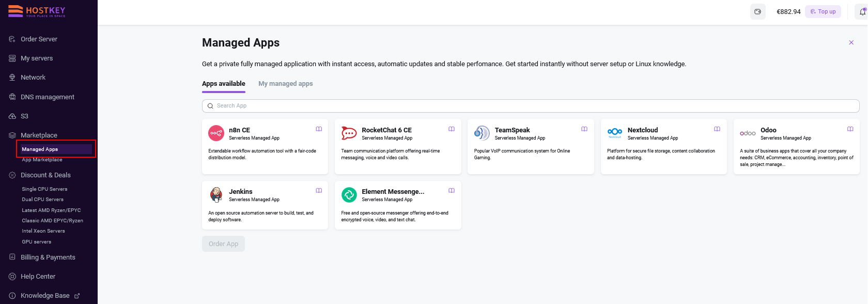Open the Knowledge Base link

(x=45, y=296)
